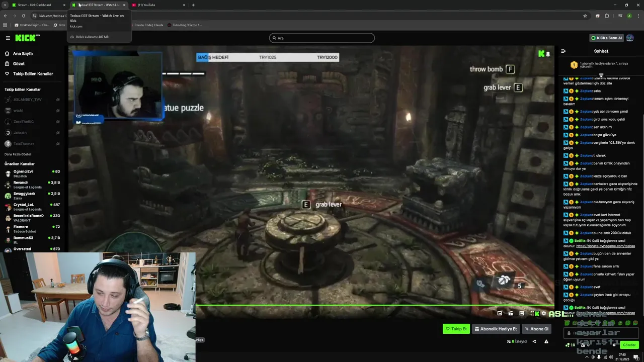644x362 pixels.
Task: Open the recommended channel BeceriksizRomeO
Action: [32, 218]
